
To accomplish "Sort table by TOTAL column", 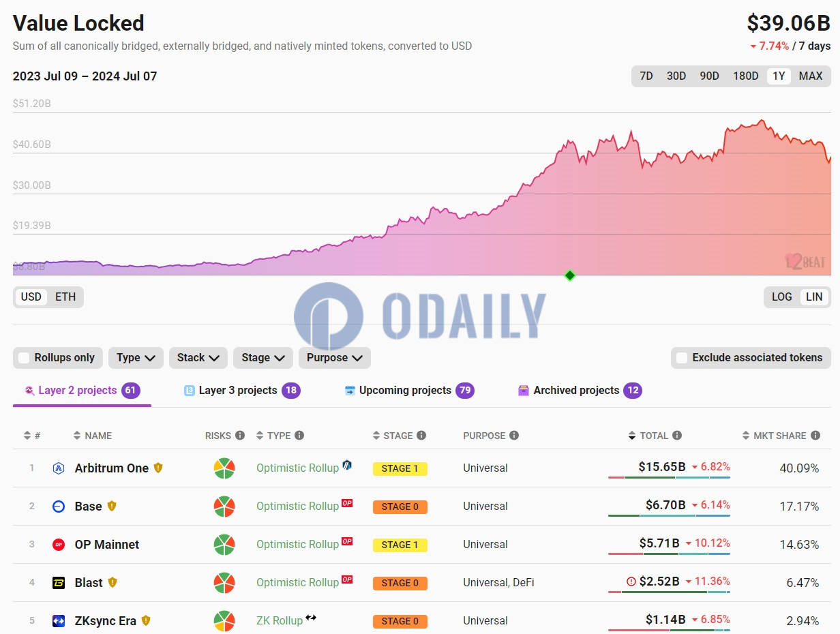I will [649, 436].
